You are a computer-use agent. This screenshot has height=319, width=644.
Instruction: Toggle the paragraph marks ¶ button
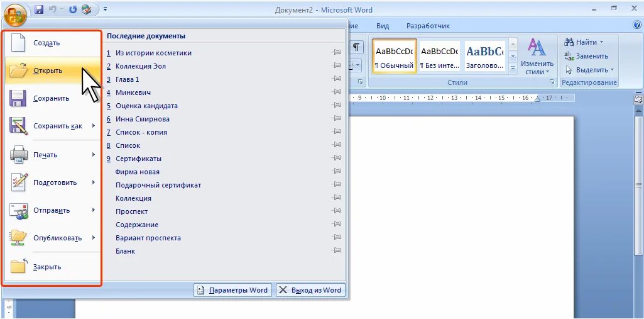click(356, 47)
